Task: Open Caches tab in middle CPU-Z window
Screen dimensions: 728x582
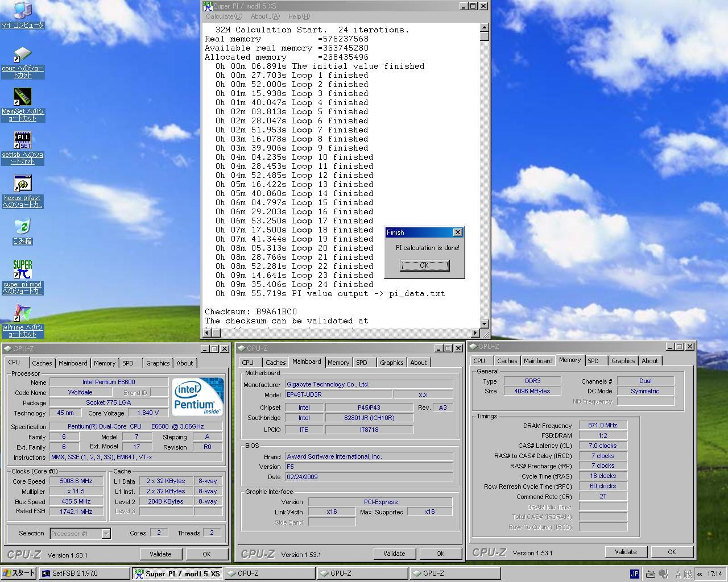Action: [x=275, y=363]
